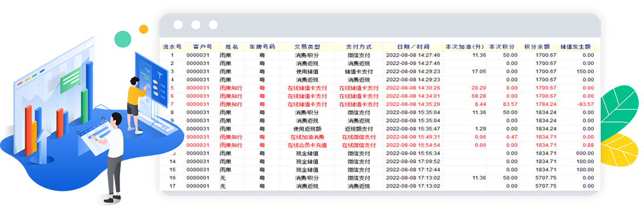Viewport: 644px width, 215px height.
Task: Select red row number 5
Action: coord(172,88)
